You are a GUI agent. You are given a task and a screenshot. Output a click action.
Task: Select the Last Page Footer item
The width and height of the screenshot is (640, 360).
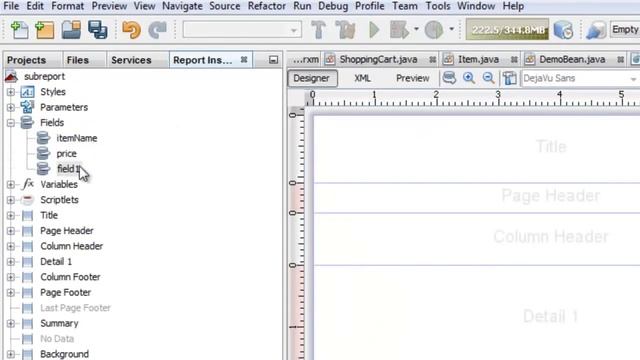(x=75, y=308)
